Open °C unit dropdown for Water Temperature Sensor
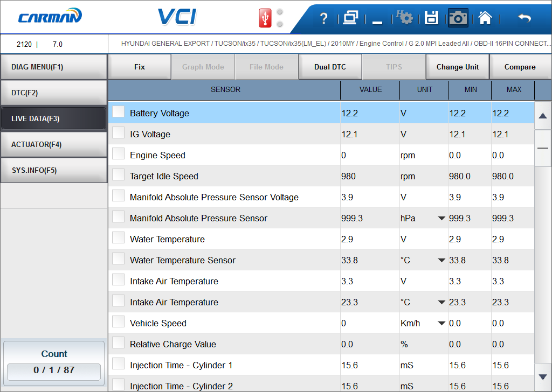Screen dimensions: 552x392 (x=441, y=261)
